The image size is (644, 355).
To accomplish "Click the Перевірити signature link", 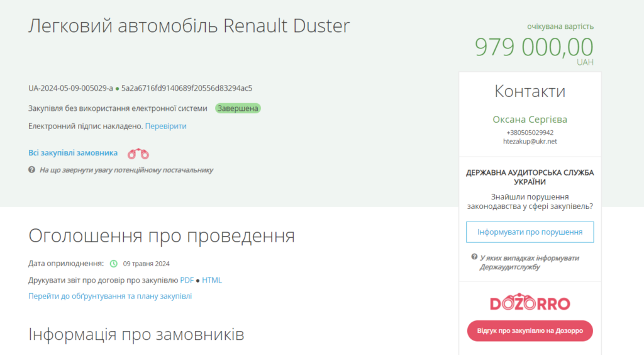I will 165,126.
